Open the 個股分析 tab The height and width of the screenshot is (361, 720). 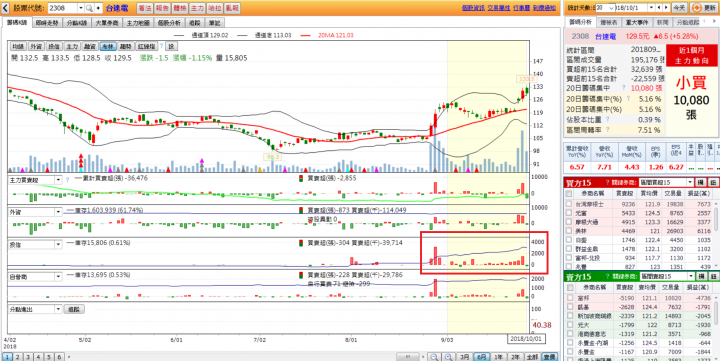[x=169, y=23]
